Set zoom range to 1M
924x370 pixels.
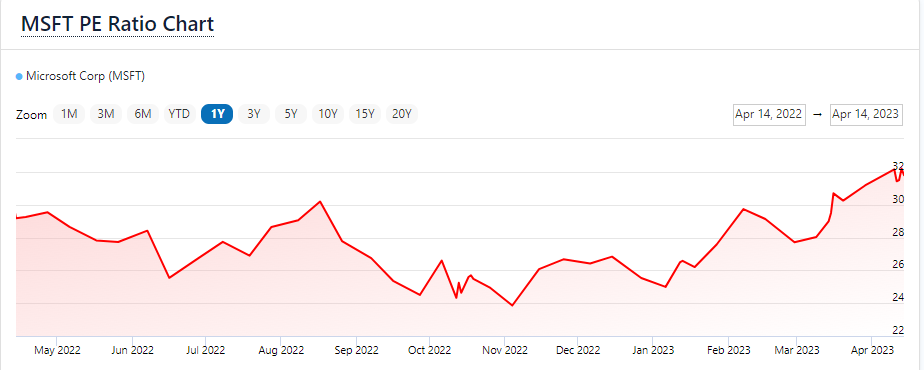tap(70, 114)
